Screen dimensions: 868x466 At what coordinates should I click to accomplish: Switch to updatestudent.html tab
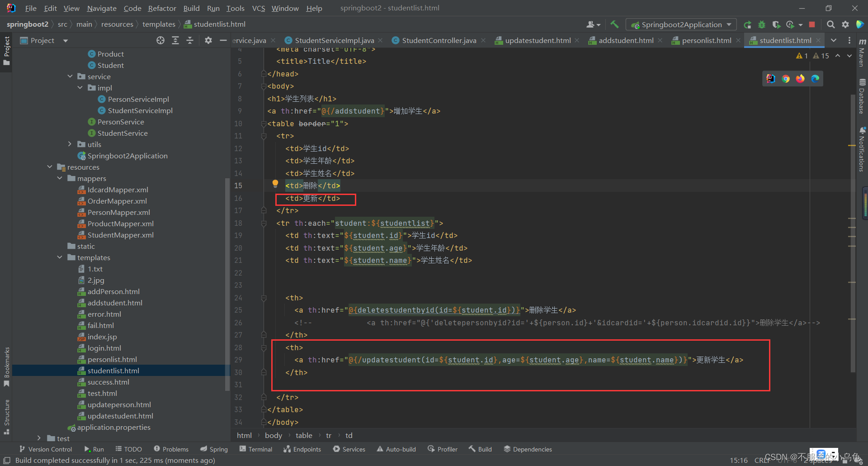click(538, 40)
